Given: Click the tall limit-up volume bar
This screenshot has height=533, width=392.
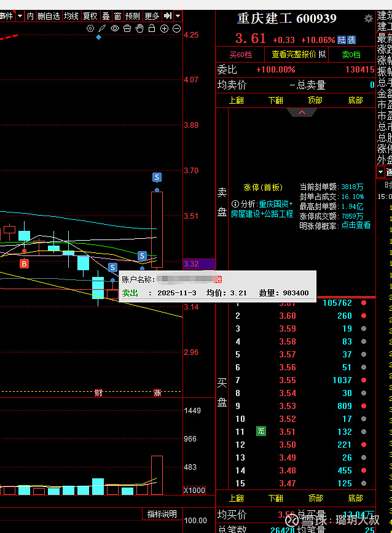Looking at the screenshot, I should 157,475.
